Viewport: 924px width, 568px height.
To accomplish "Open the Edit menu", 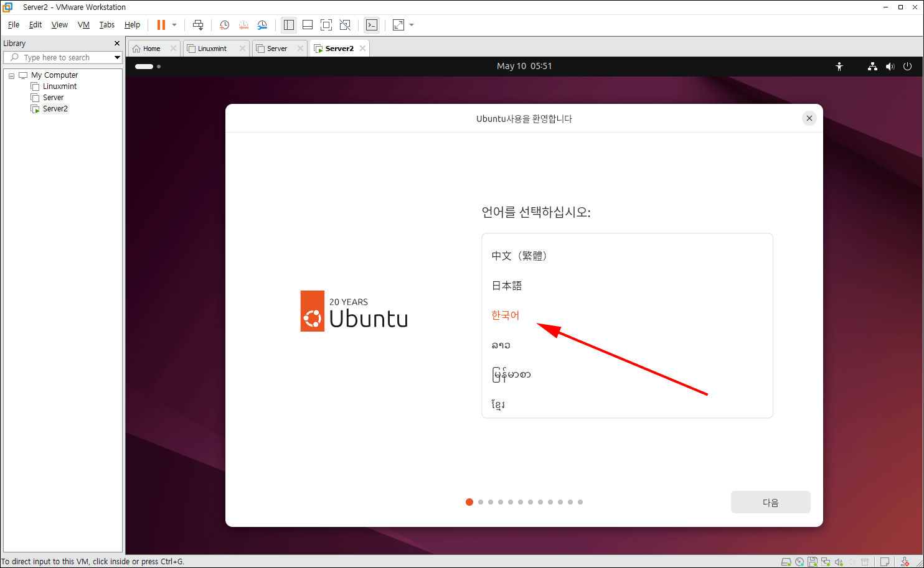I will pyautogui.click(x=35, y=25).
